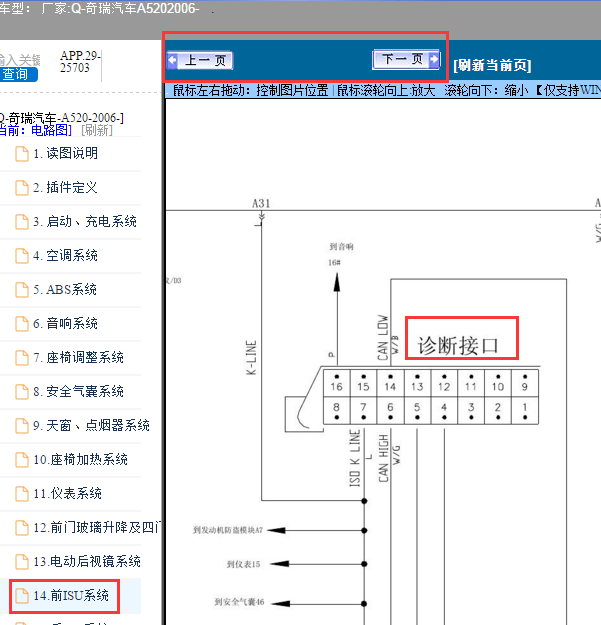Click left arrow icon on 上一页 button
This screenshot has width=601, height=625.
coord(173,61)
